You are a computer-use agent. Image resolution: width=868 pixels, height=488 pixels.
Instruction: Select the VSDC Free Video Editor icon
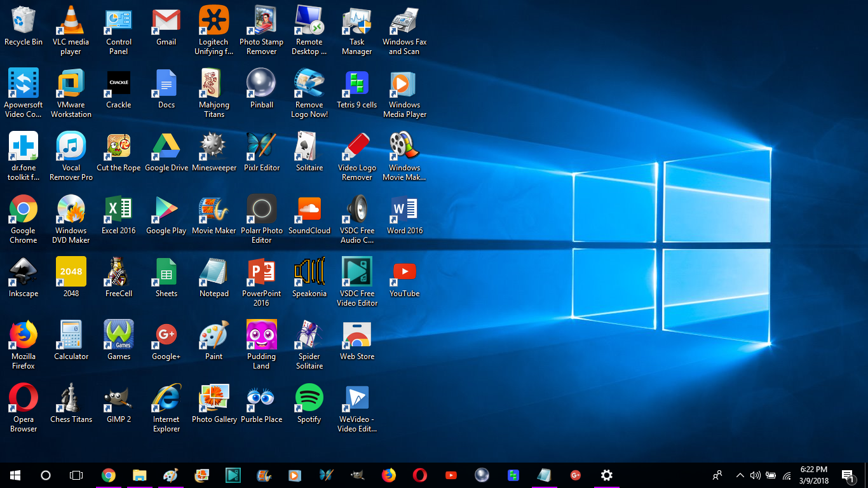point(357,273)
